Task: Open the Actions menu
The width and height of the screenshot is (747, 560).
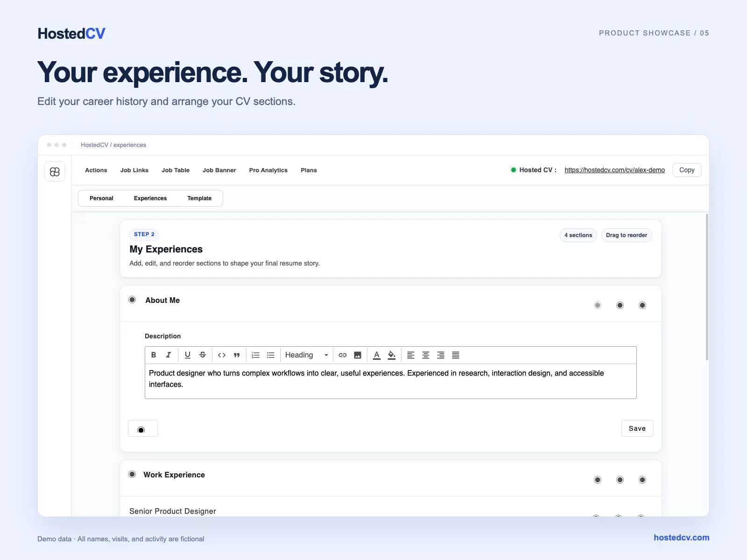Action: point(96,170)
